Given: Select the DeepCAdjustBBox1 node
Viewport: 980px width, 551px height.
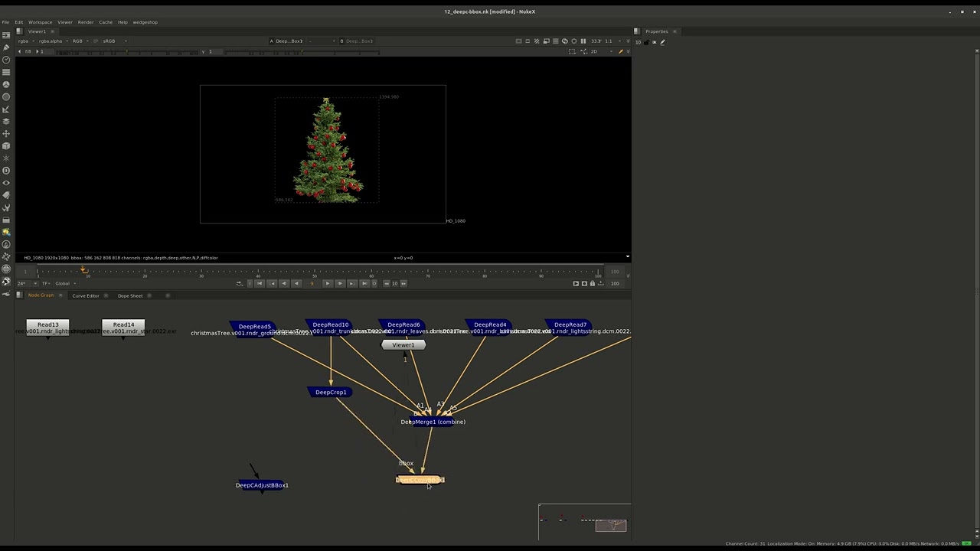Looking at the screenshot, I should point(262,485).
